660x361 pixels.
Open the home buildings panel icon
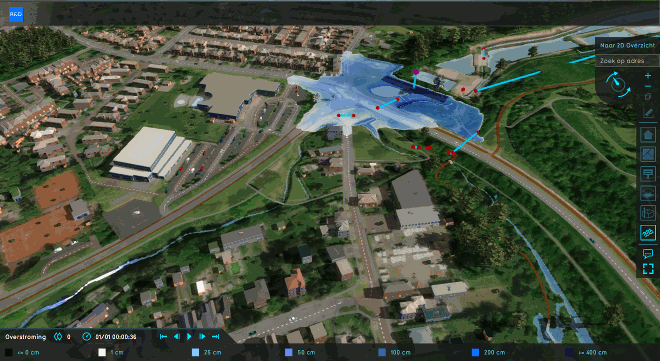coord(648,135)
